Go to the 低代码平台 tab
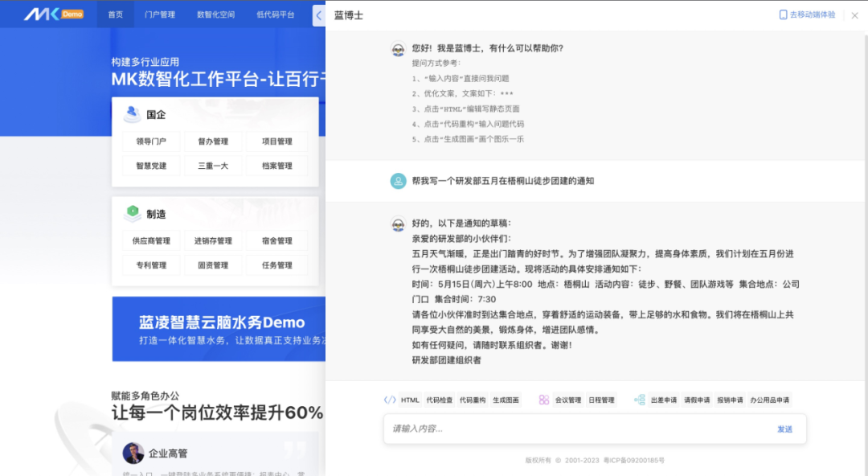Viewport: 868px width, 476px height. [275, 14]
